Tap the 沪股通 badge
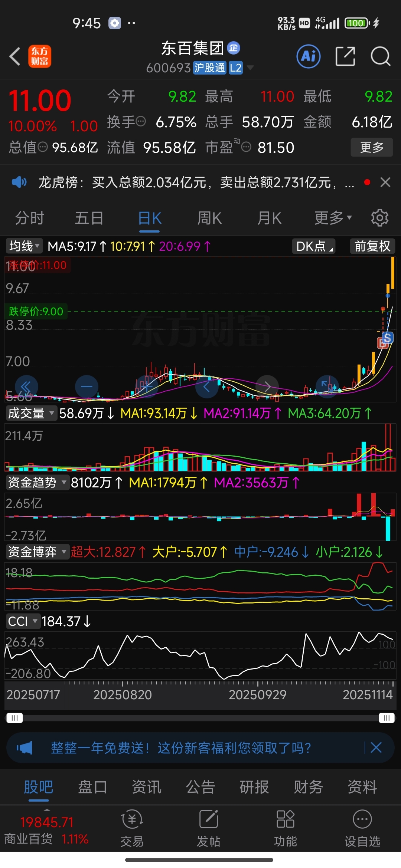 [x=210, y=68]
